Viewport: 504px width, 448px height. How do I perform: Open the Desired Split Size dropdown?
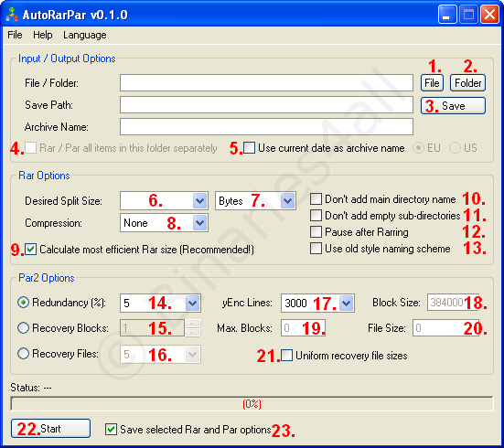(199, 201)
